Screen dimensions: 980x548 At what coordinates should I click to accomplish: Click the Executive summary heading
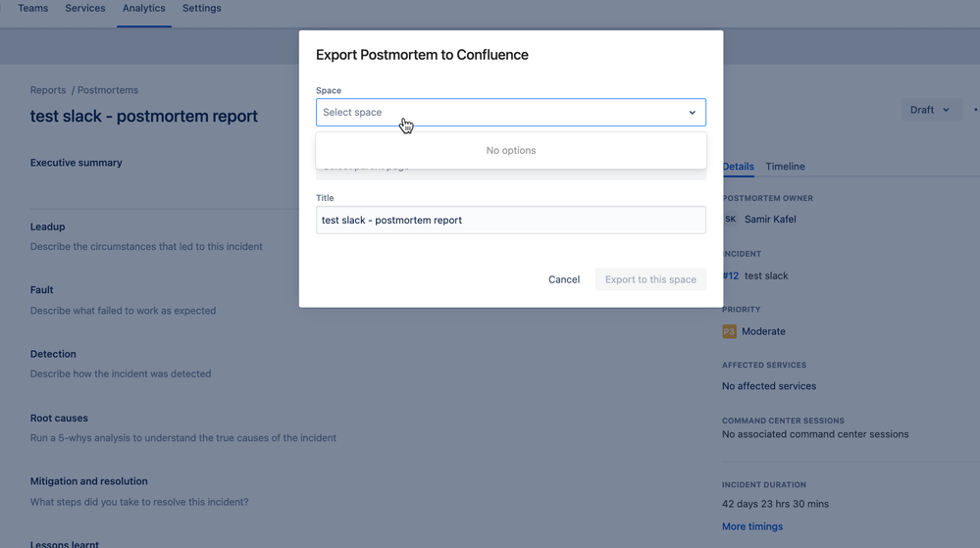tap(77, 163)
